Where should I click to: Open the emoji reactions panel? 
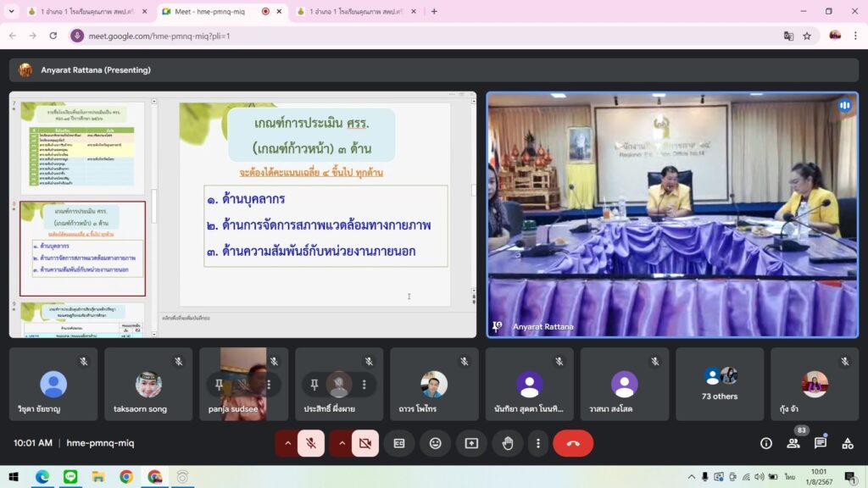coord(435,443)
